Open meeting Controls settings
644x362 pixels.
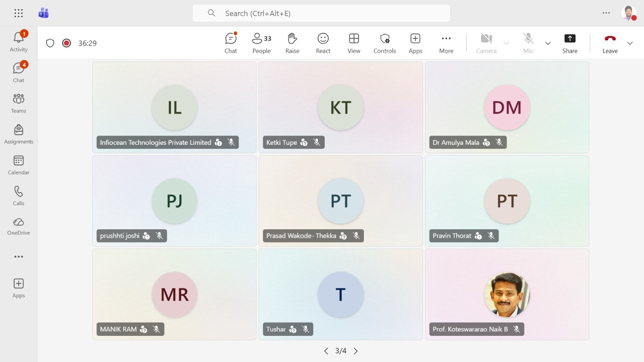pos(384,43)
